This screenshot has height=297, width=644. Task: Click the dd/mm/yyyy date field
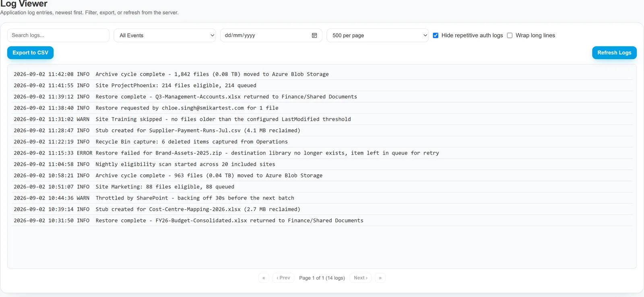tap(271, 35)
